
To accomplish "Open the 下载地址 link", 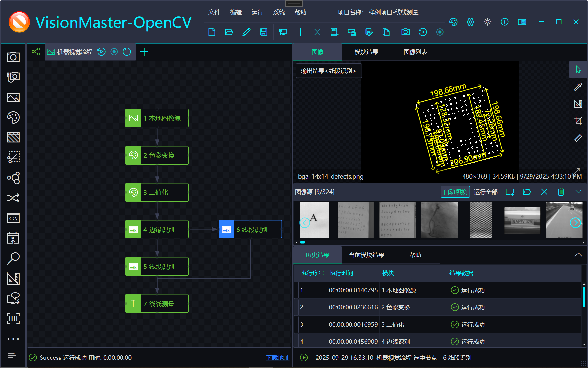I will coord(278,358).
